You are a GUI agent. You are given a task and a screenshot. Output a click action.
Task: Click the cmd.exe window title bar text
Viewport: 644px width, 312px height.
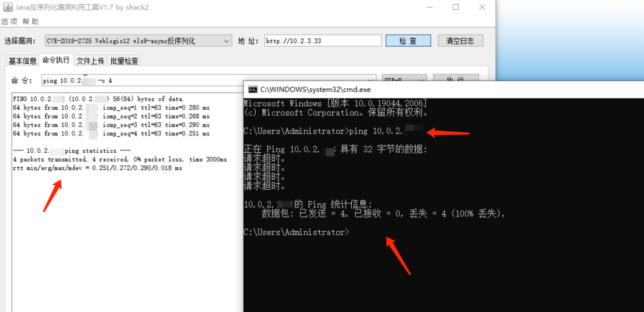(316, 89)
